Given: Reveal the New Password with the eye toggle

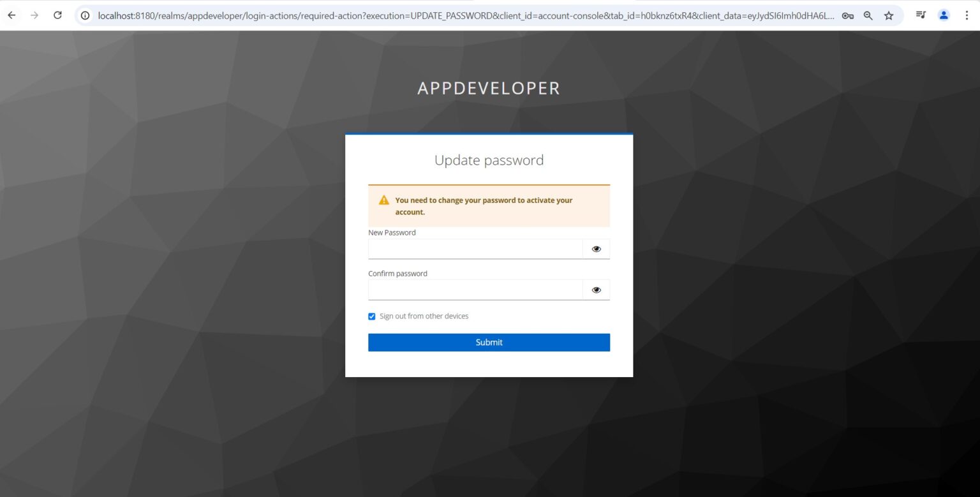Looking at the screenshot, I should pos(596,249).
